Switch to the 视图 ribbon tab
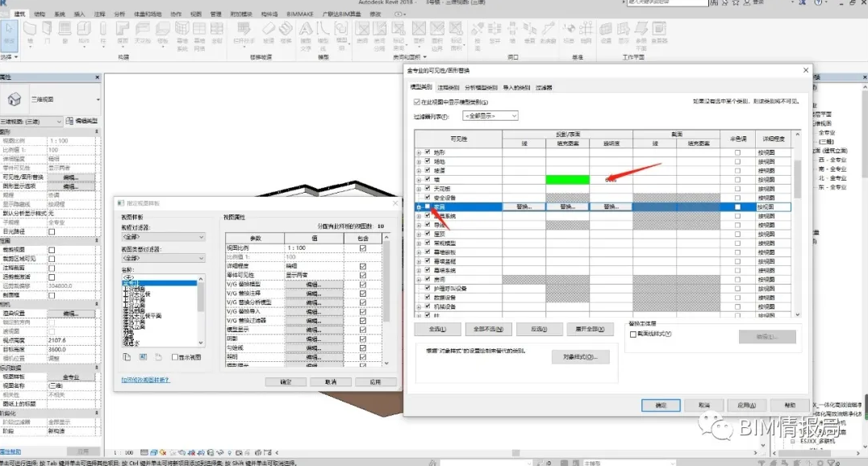Viewport: 868px width, 466px height. (196, 14)
